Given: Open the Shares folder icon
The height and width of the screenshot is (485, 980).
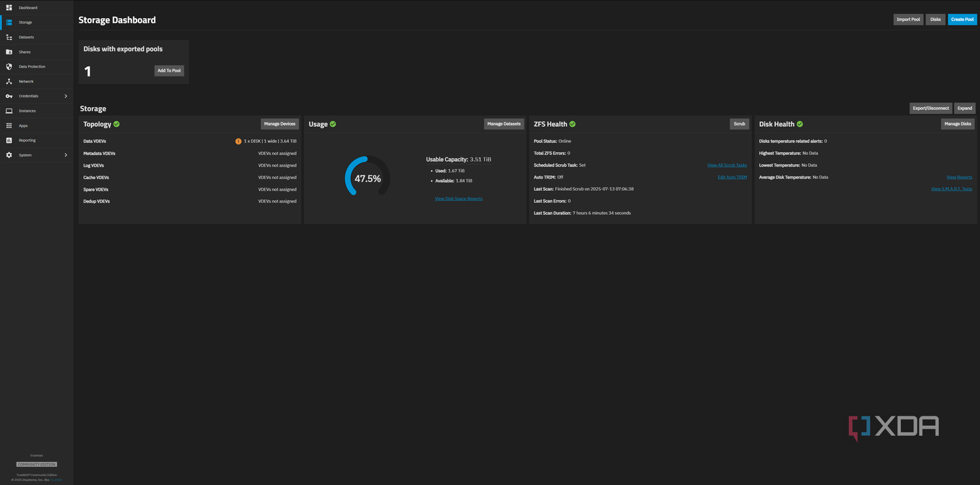Looking at the screenshot, I should click(x=9, y=52).
